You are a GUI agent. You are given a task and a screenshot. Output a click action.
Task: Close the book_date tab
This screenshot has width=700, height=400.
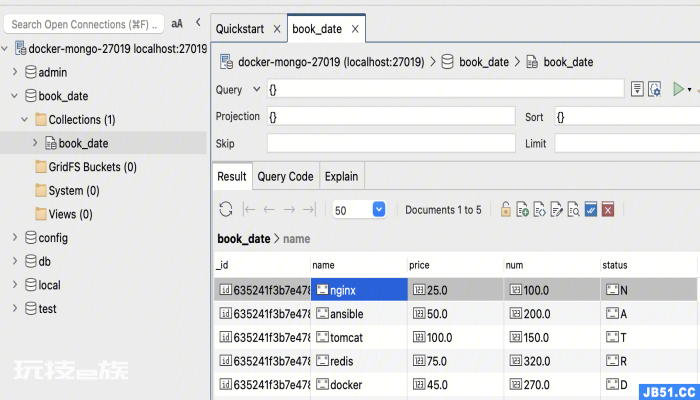[355, 29]
